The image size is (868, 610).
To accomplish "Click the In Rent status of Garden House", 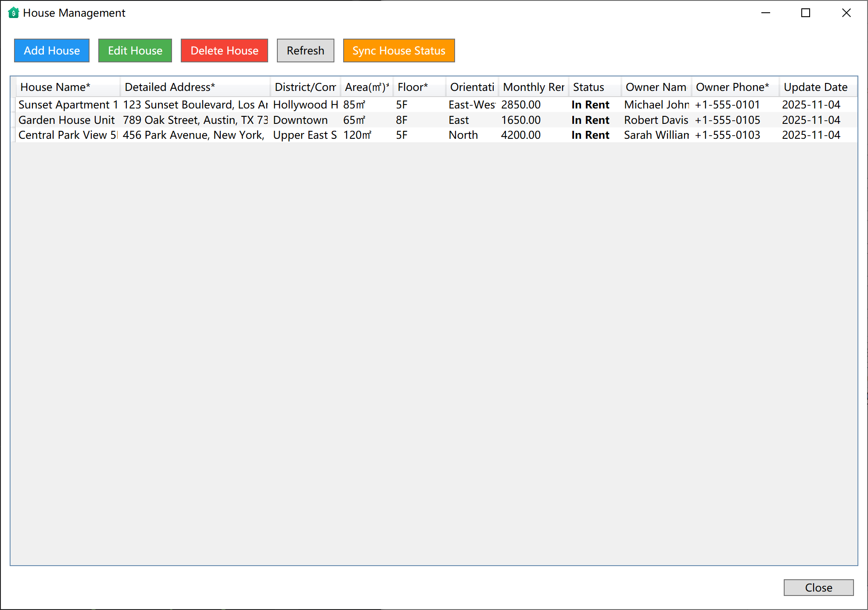I will [x=590, y=119].
